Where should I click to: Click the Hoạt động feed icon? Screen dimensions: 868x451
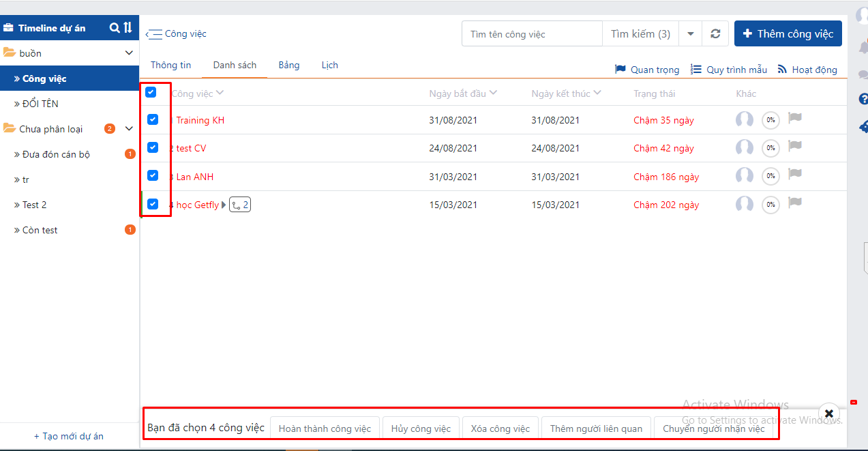click(782, 70)
